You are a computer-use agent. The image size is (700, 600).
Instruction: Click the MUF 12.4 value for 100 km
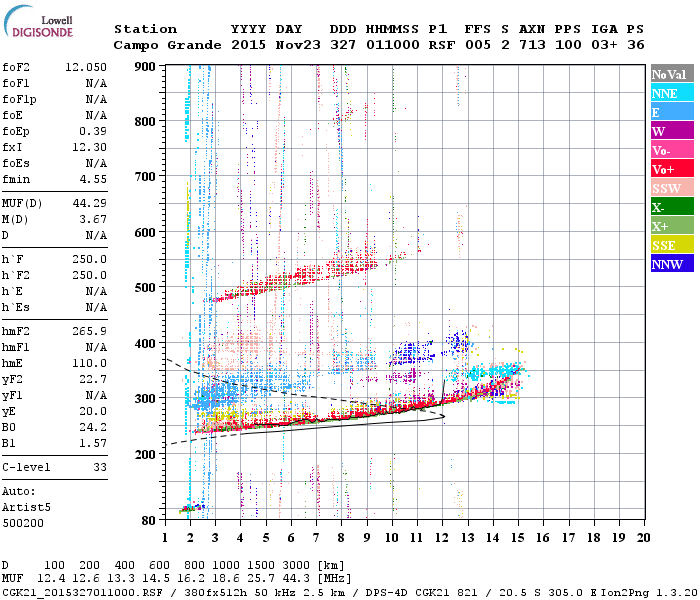click(51, 579)
